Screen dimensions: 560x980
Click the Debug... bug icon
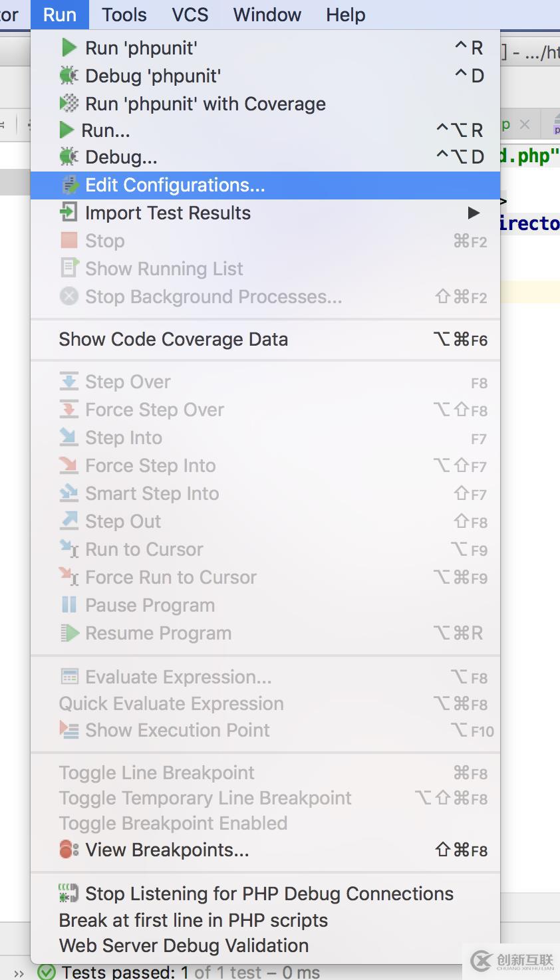click(x=69, y=158)
